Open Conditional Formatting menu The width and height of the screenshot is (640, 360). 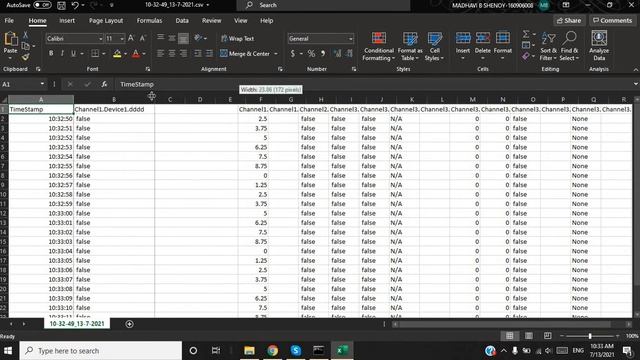tap(379, 47)
